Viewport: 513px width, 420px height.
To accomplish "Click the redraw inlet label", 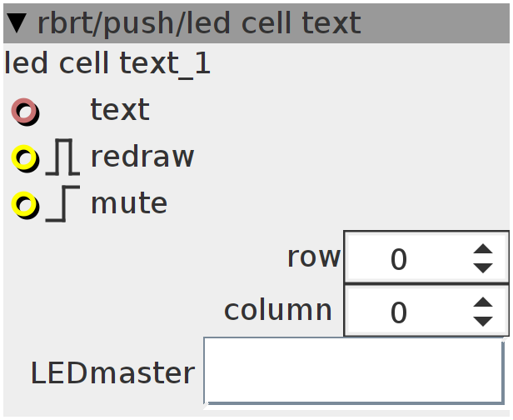I will (142, 157).
